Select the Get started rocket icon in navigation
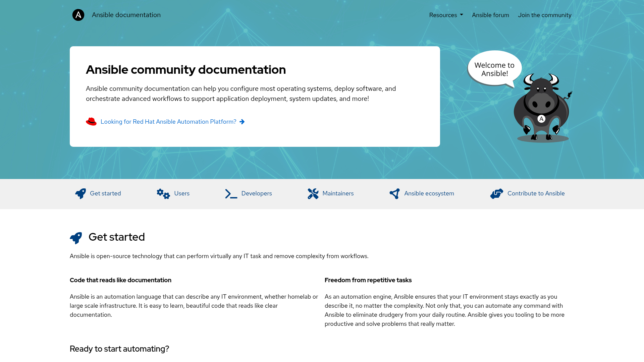 (80, 193)
